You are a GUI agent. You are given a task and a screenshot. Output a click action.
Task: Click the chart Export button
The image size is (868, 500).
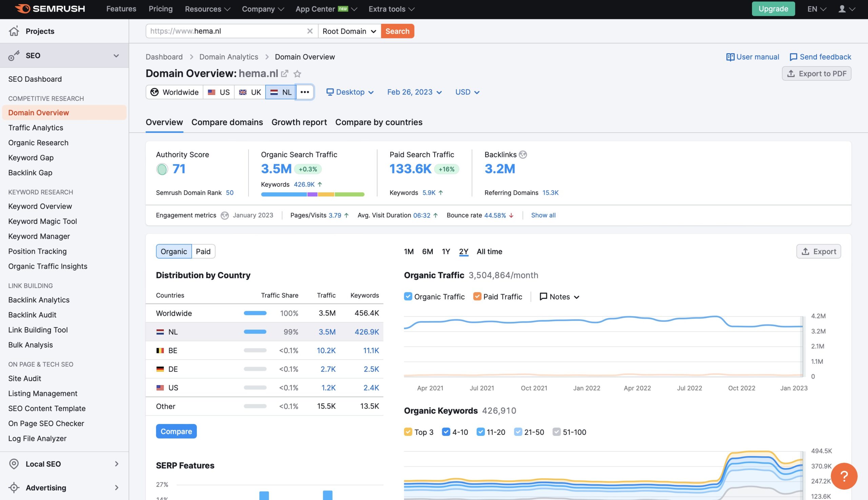(818, 251)
